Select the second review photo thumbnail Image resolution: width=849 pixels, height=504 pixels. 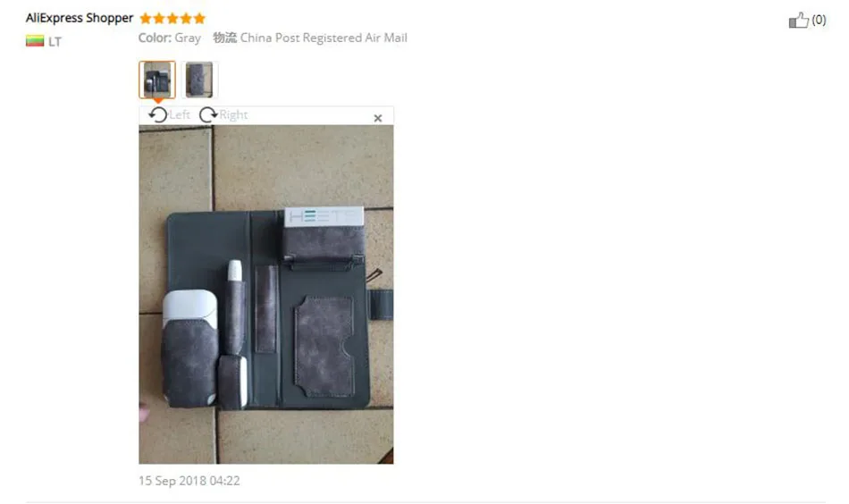pyautogui.click(x=198, y=80)
